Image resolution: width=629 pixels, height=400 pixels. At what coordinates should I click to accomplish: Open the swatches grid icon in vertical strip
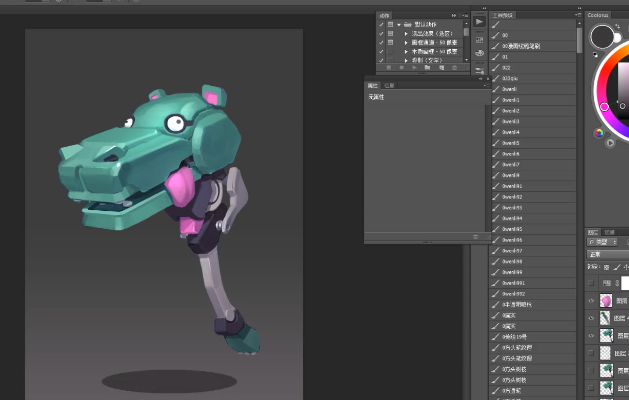coord(479,40)
